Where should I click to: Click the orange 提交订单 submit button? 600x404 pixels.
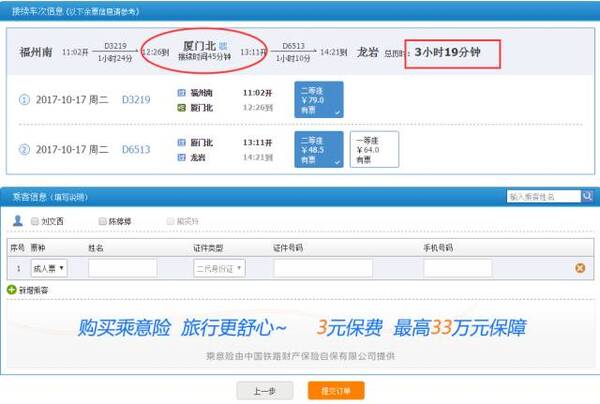coord(336,390)
